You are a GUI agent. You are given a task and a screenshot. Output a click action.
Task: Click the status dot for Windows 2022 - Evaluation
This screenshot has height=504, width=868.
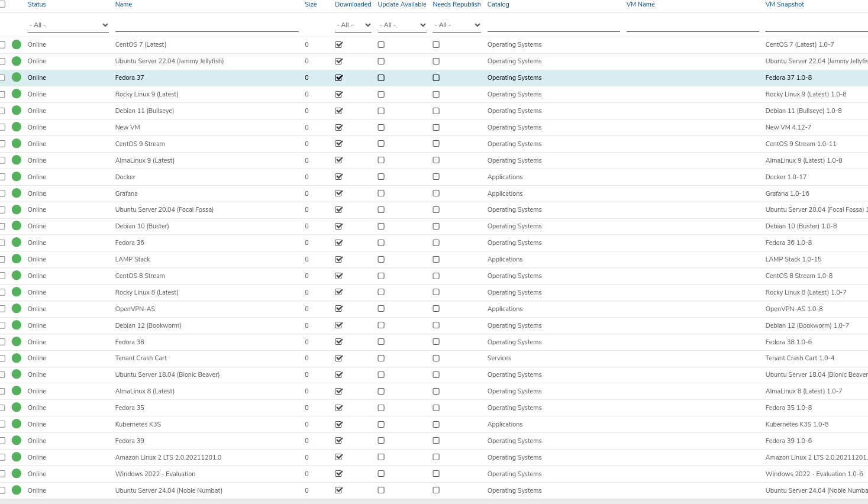[x=17, y=474]
